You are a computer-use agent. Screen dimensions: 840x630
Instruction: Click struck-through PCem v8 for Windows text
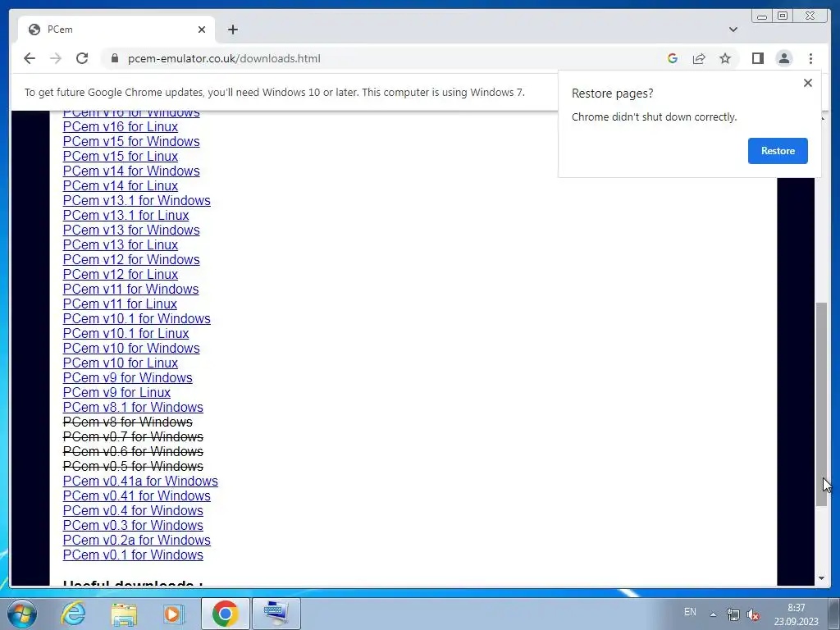(127, 422)
